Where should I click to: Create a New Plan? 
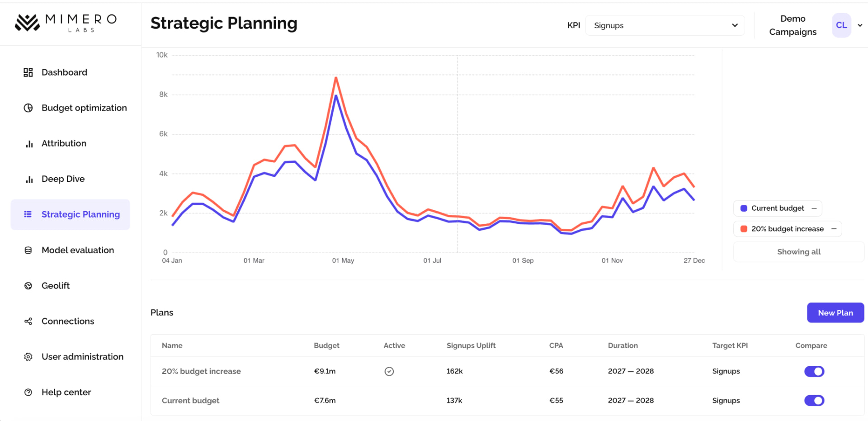pos(835,313)
